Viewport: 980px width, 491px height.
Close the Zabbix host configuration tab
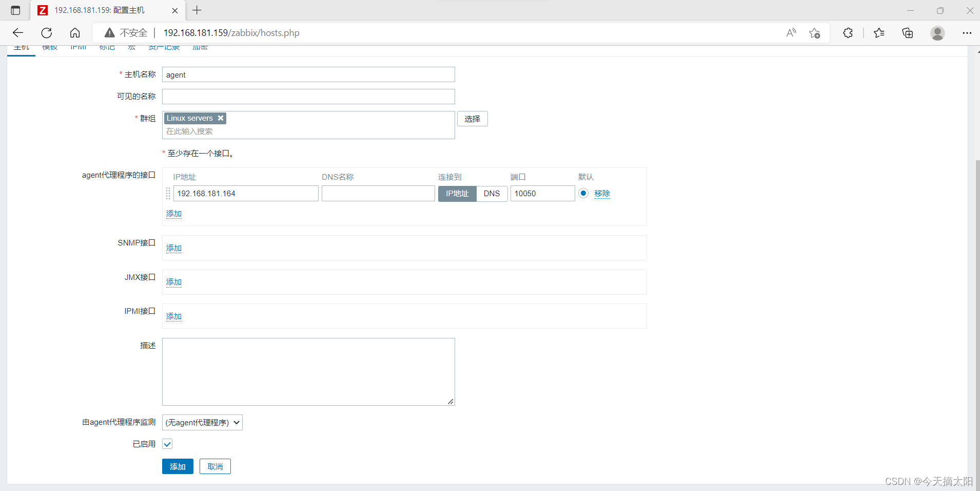pos(174,10)
